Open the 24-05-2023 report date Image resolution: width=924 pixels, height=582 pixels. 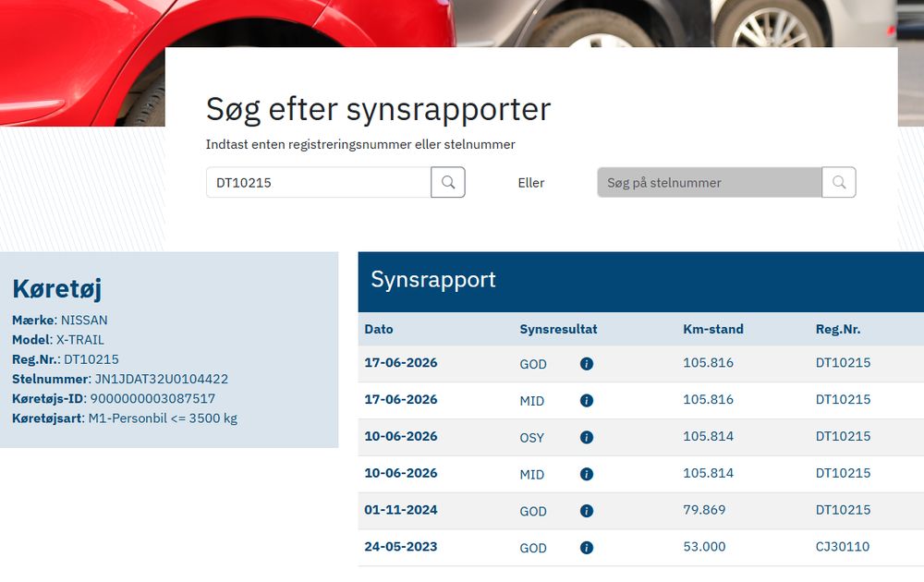[x=401, y=546]
